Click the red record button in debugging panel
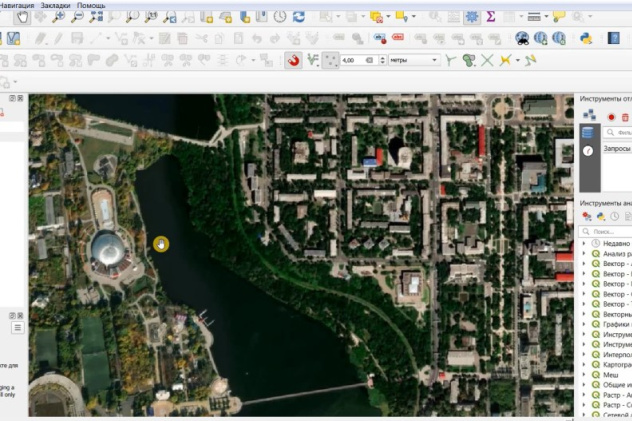Image resolution: width=632 pixels, height=421 pixels. [611, 116]
